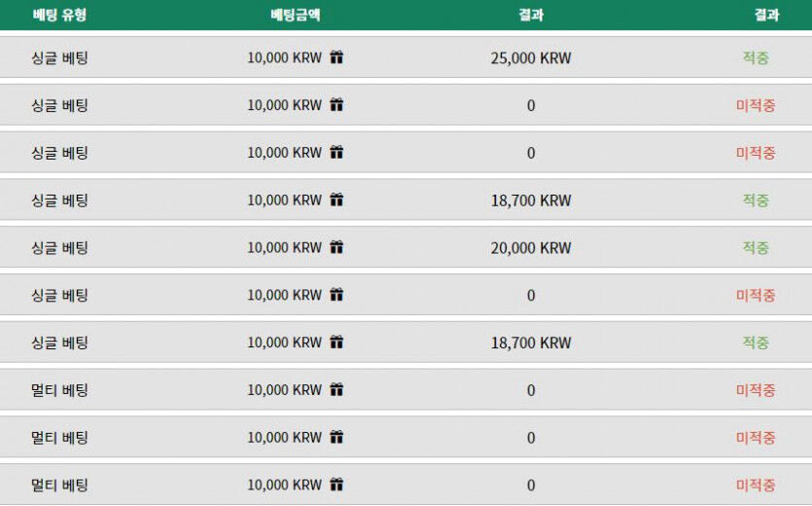The height and width of the screenshot is (506, 812).
Task: Click gift icon in the last 멀티 베팅 row
Action: tap(336, 485)
